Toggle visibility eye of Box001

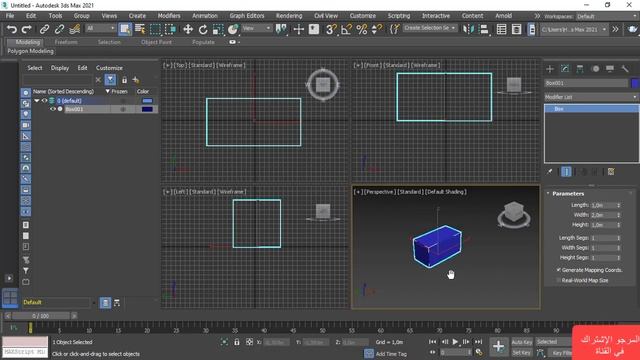53,109
